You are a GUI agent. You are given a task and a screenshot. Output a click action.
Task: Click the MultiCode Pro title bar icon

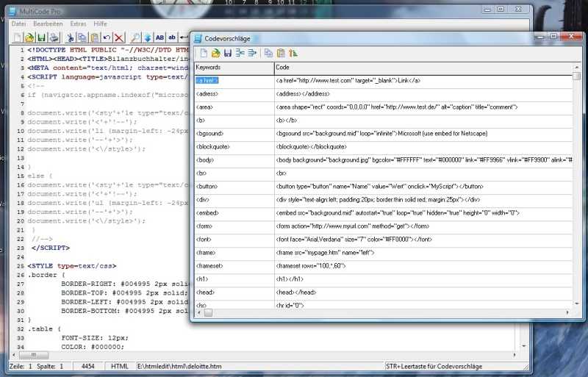[x=12, y=12]
